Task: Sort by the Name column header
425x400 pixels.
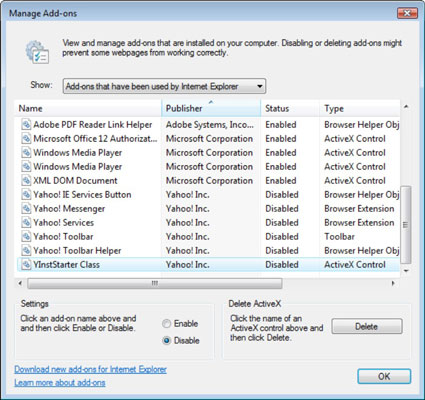Action: (88, 108)
